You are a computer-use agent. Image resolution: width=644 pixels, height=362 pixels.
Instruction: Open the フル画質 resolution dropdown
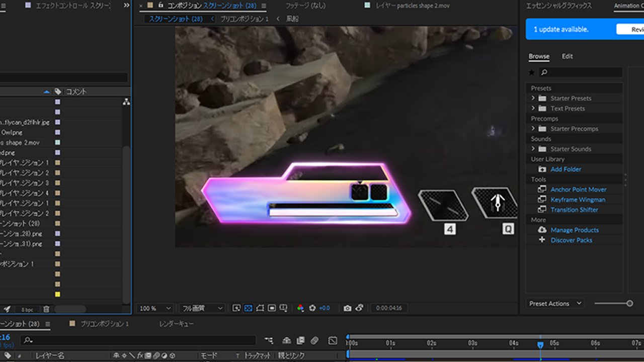pyautogui.click(x=202, y=308)
